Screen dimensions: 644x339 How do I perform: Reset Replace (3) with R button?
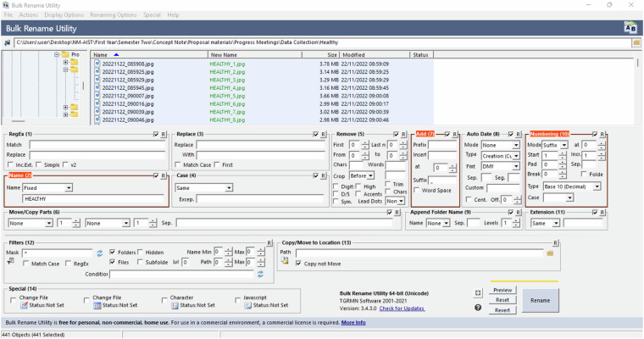[323, 135]
